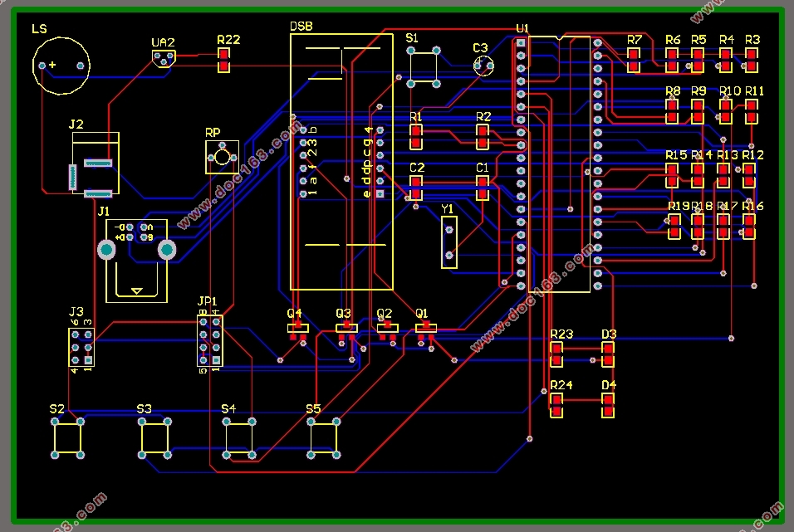The width and height of the screenshot is (794, 532).
Task: Click the S1 push button footprint
Action: coord(424,67)
